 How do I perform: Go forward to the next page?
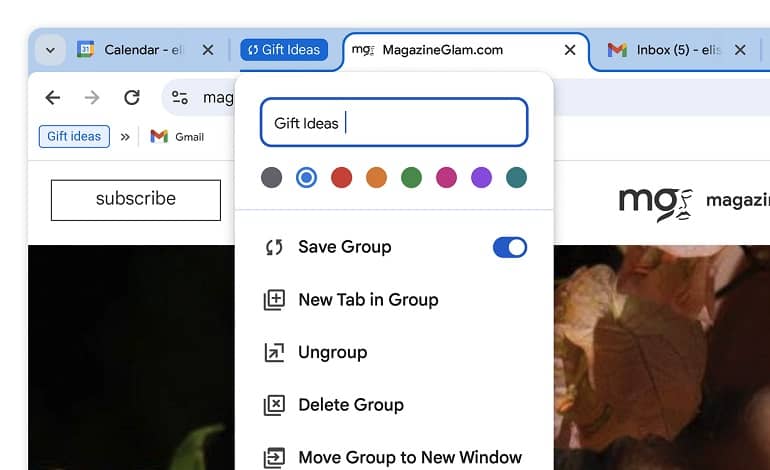point(92,98)
